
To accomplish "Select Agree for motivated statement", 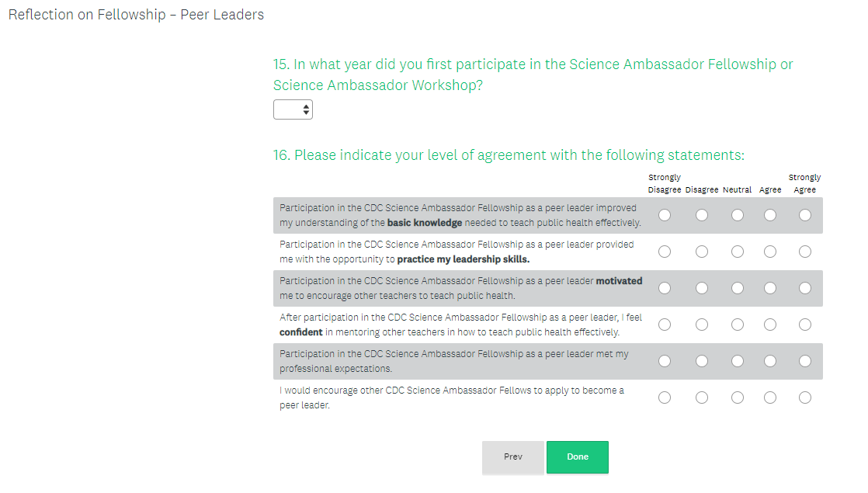I will tap(770, 288).
